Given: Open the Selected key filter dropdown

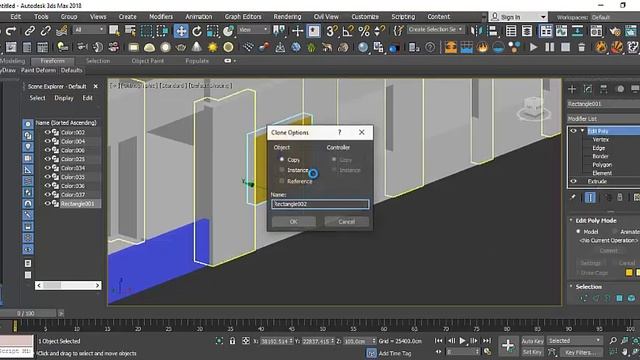Looking at the screenshot, I should [574, 340].
